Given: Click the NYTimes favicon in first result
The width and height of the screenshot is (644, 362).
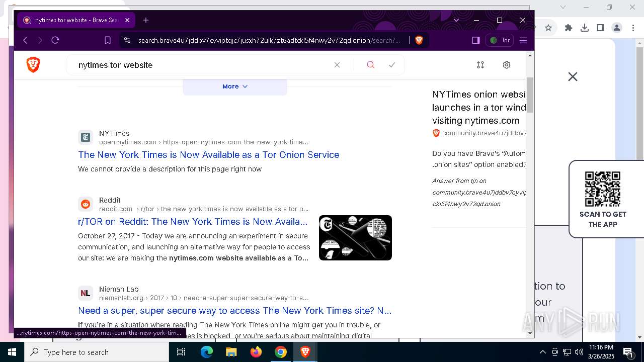Looking at the screenshot, I should pyautogui.click(x=86, y=137).
